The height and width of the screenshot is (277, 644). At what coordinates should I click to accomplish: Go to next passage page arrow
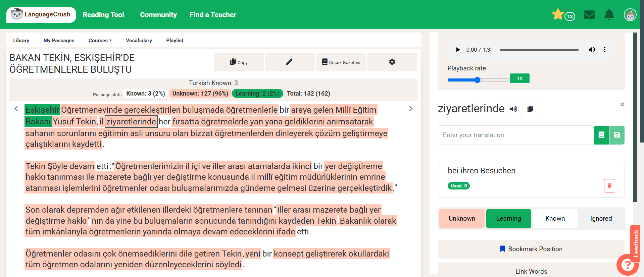tap(410, 109)
